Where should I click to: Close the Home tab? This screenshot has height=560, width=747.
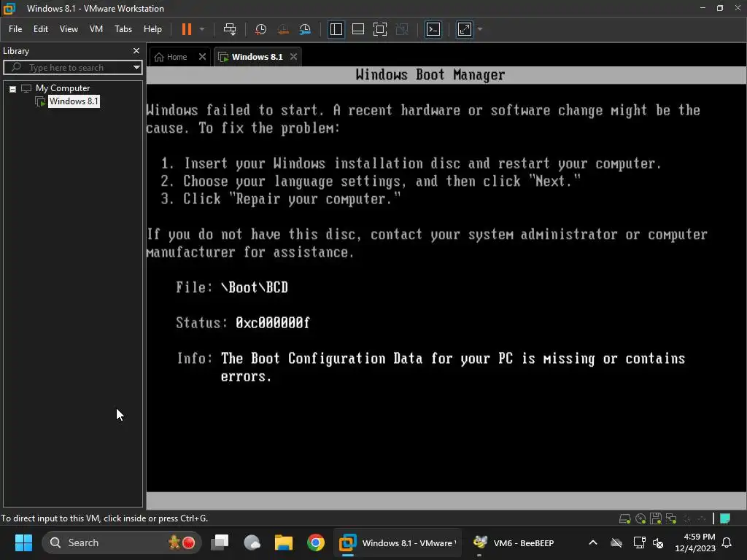click(203, 57)
